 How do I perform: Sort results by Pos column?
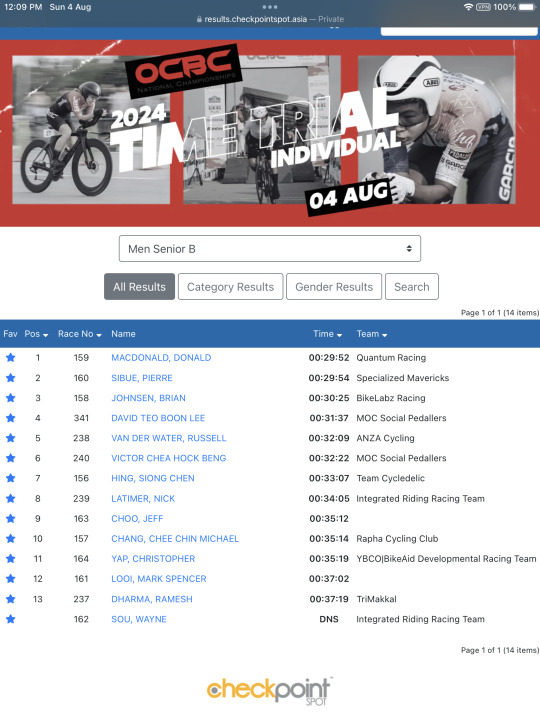click(x=36, y=334)
